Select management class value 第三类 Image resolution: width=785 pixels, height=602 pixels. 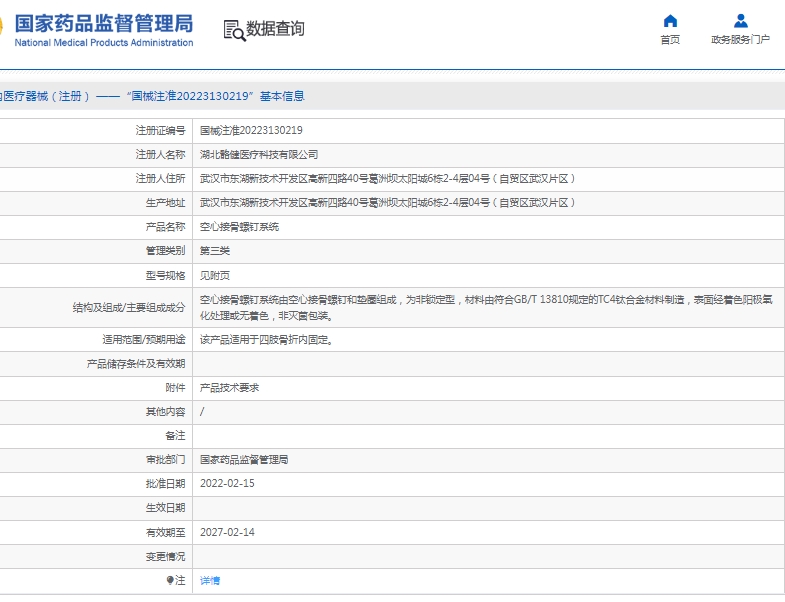coord(215,251)
